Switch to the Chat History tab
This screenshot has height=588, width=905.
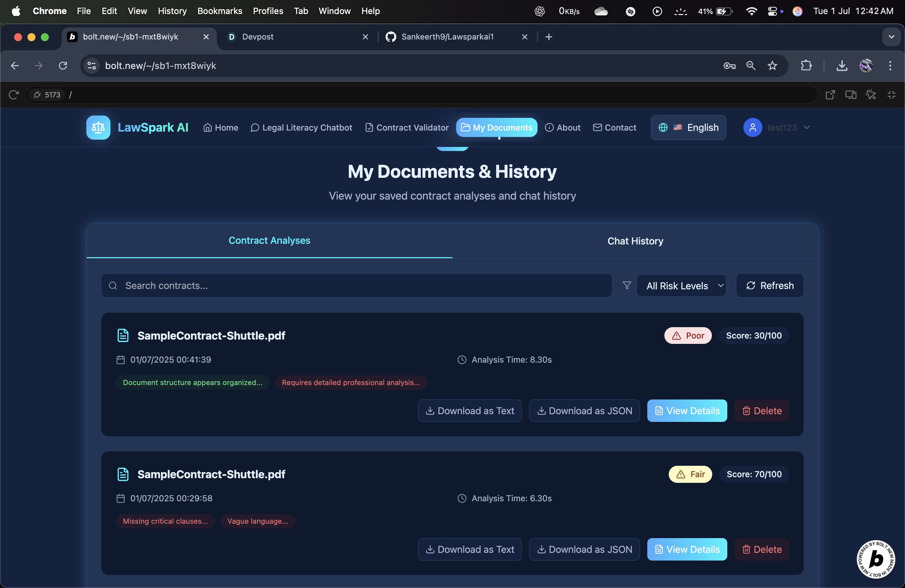click(635, 241)
